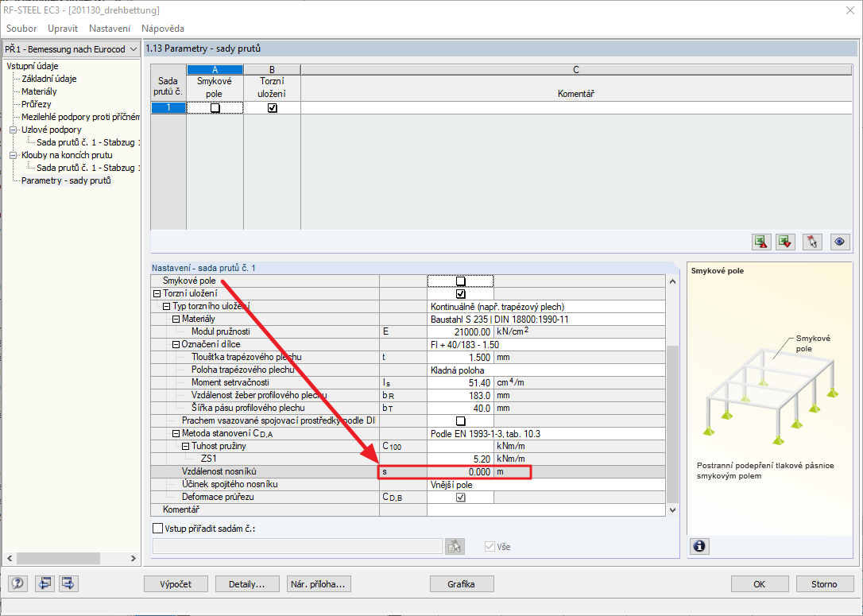Click the navigator scroll right arrow
The width and height of the screenshot is (863, 616).
[x=134, y=558]
